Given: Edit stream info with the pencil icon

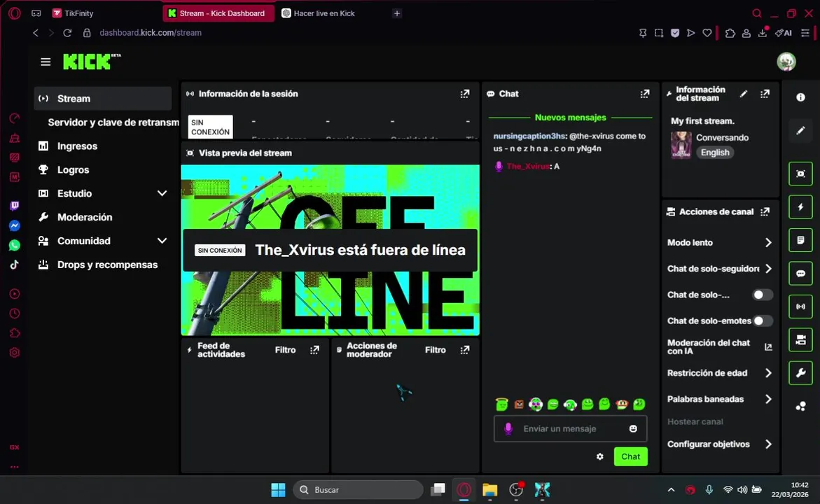Looking at the screenshot, I should pyautogui.click(x=744, y=94).
